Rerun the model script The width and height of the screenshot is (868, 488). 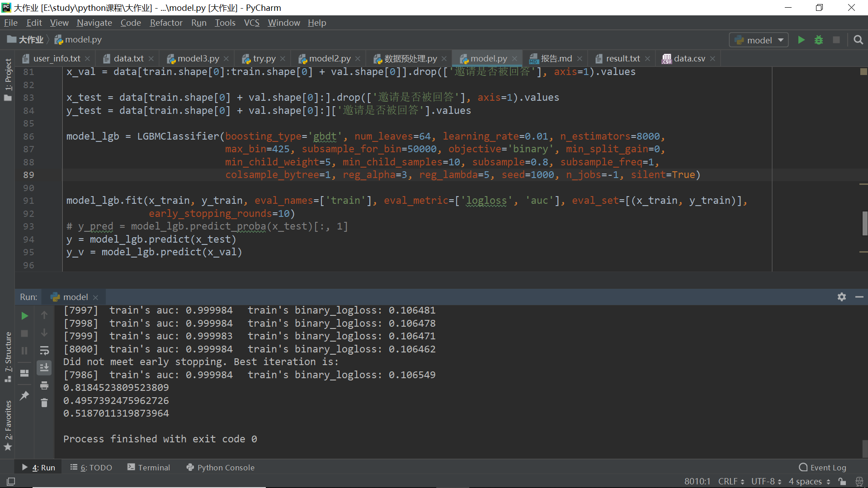click(24, 315)
